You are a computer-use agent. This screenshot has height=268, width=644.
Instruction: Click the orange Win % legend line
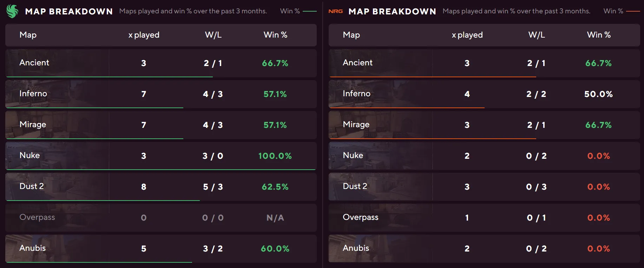633,11
